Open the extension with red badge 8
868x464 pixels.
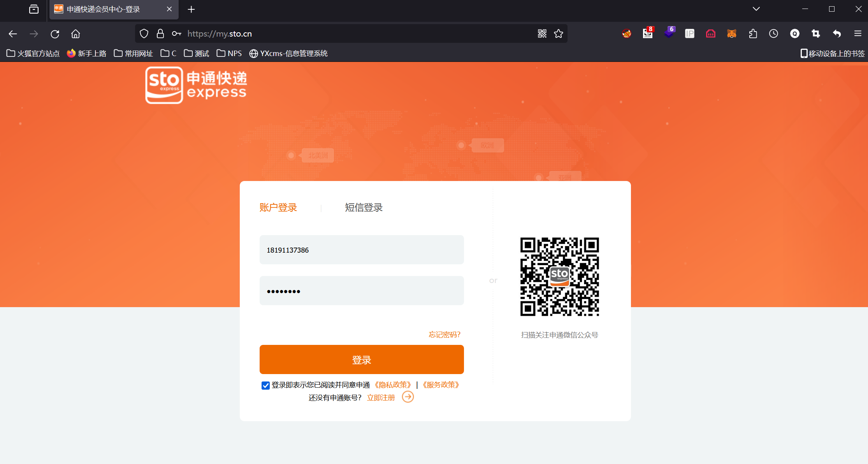[648, 33]
